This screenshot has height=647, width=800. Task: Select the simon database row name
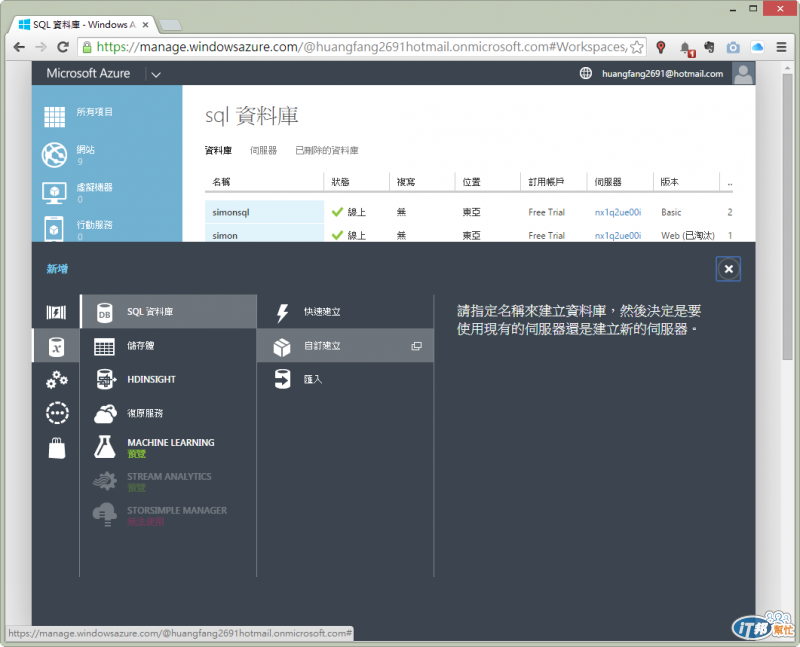[225, 236]
